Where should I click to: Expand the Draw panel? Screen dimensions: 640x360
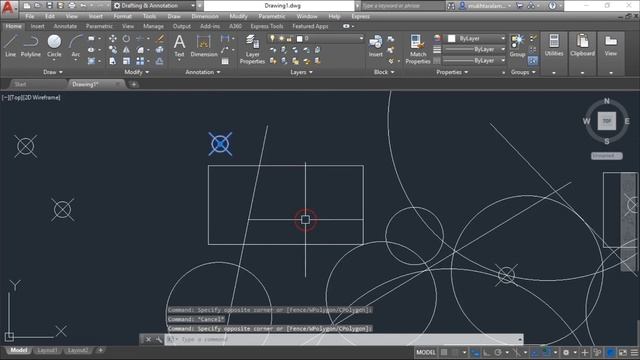(53, 72)
